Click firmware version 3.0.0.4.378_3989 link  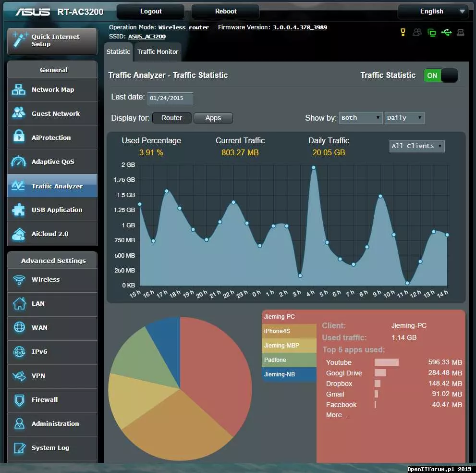[300, 27]
